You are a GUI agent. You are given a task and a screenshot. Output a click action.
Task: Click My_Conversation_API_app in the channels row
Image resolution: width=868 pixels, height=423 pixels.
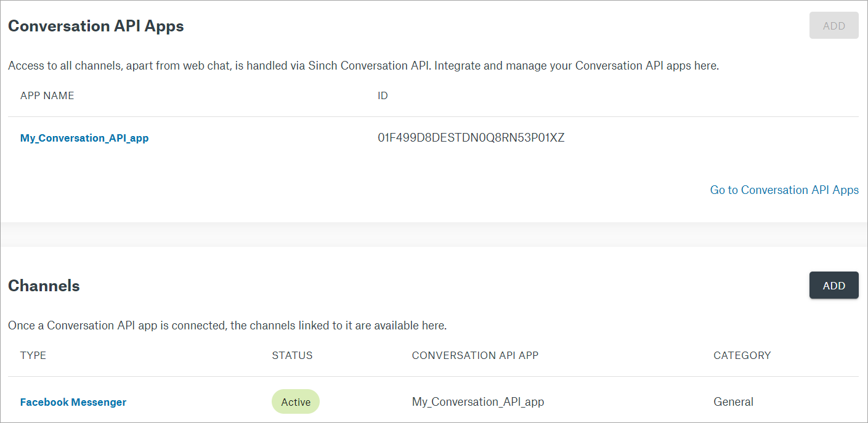coord(478,401)
